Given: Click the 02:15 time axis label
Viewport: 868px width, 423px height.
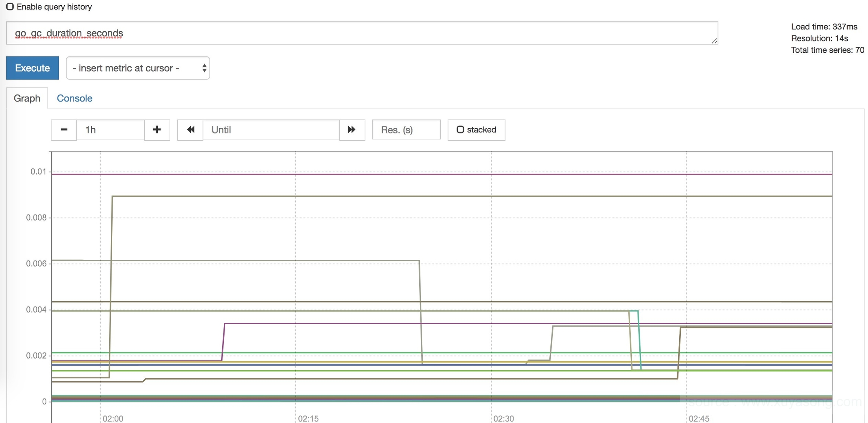Looking at the screenshot, I should click(x=308, y=418).
